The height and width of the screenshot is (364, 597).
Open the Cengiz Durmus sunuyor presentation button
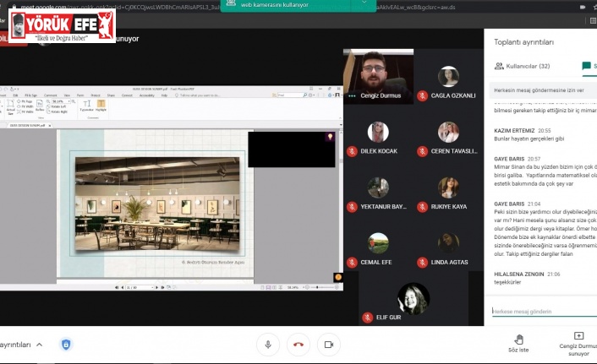[578, 341]
